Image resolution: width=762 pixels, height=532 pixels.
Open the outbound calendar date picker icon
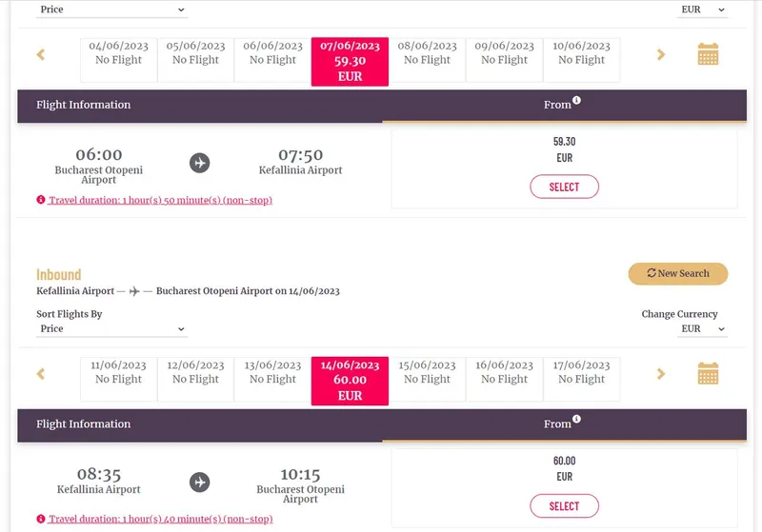[708, 54]
